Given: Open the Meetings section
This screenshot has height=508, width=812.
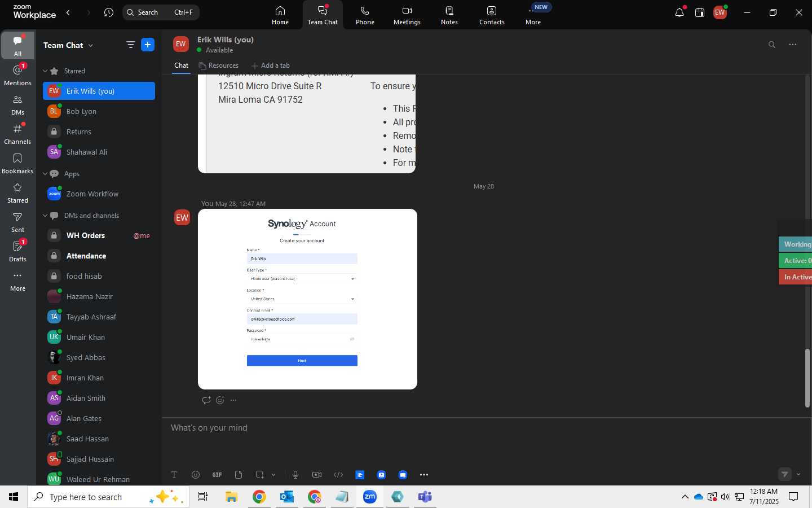Looking at the screenshot, I should [407, 15].
